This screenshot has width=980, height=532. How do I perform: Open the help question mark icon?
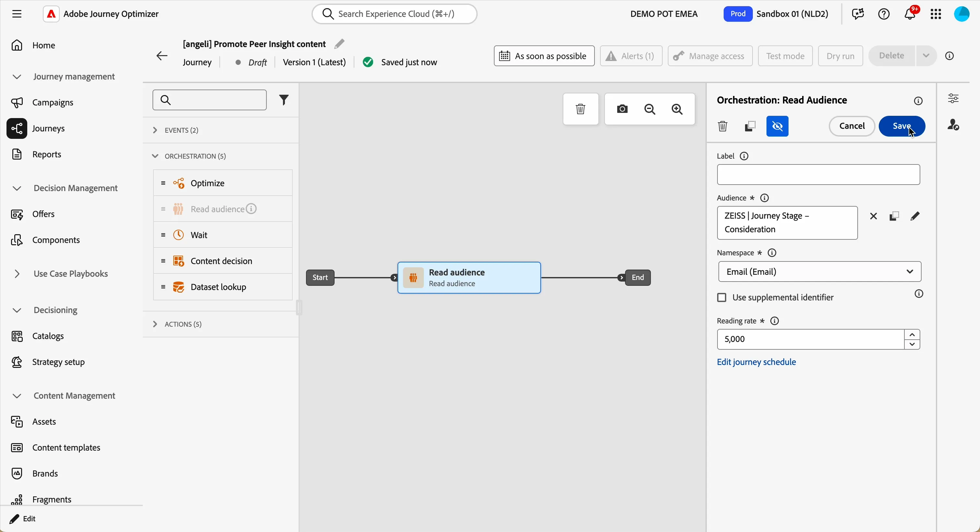(x=884, y=14)
